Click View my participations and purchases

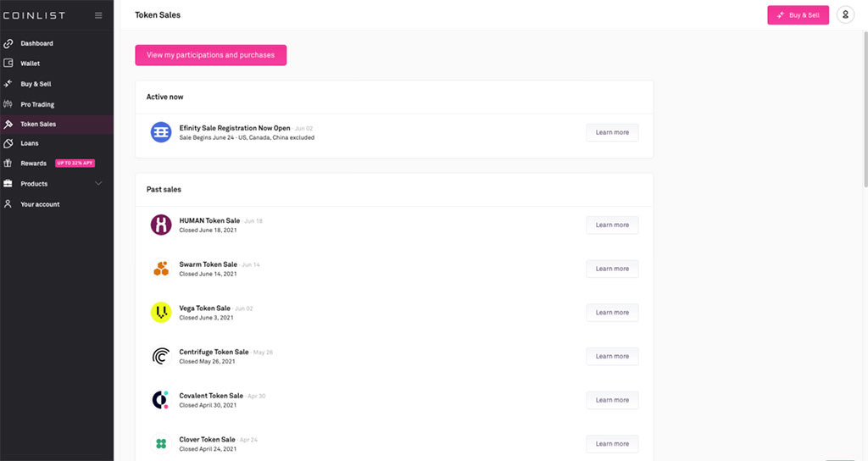tap(210, 55)
